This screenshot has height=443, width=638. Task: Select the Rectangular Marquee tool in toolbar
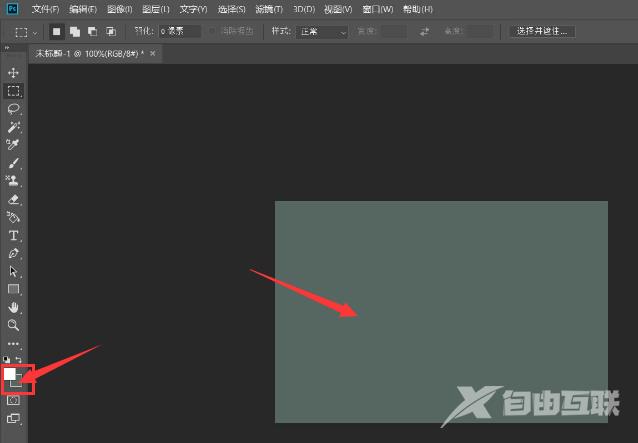click(x=13, y=90)
